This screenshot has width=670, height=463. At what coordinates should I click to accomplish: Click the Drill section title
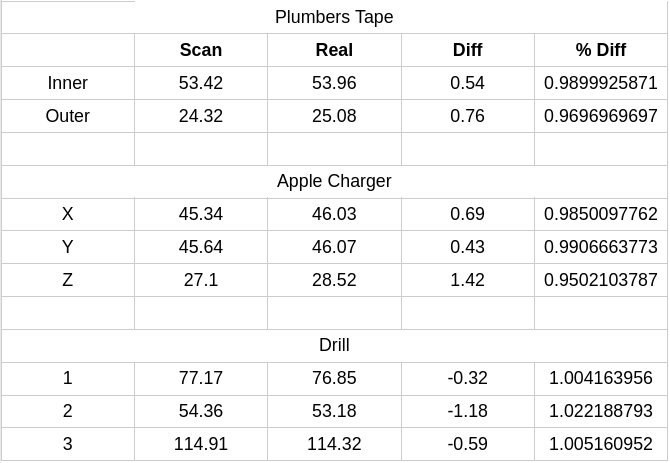[334, 345]
